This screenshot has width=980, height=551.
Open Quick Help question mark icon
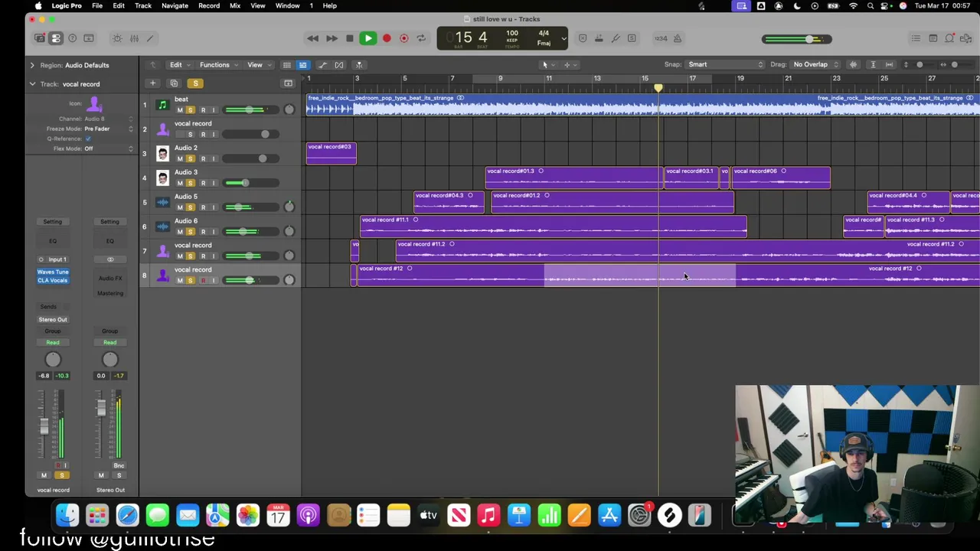point(73,38)
